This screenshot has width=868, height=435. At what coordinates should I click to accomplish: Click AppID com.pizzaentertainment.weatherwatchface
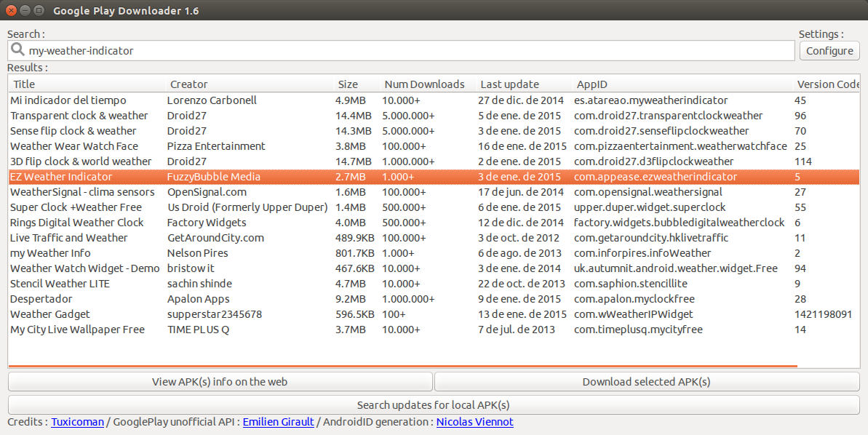[680, 146]
